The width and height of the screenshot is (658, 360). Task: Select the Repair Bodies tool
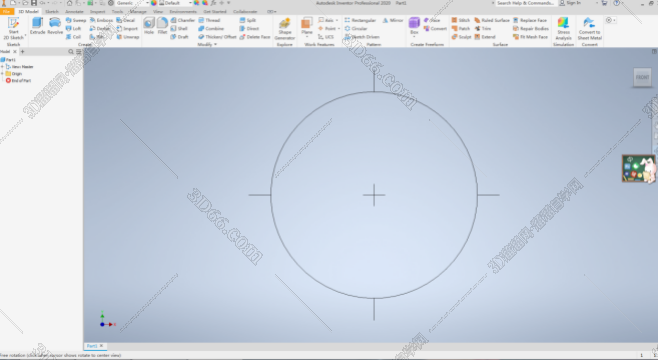pos(531,29)
